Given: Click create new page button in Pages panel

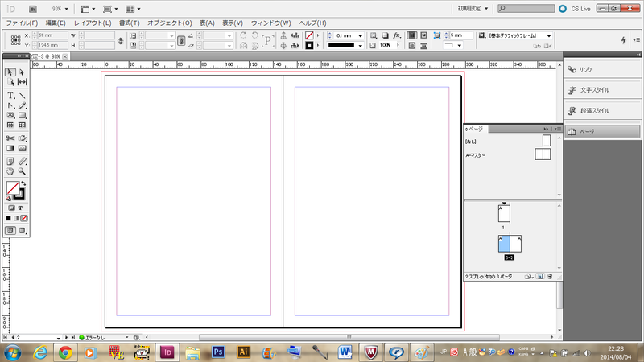Looking at the screenshot, I should (x=540, y=277).
